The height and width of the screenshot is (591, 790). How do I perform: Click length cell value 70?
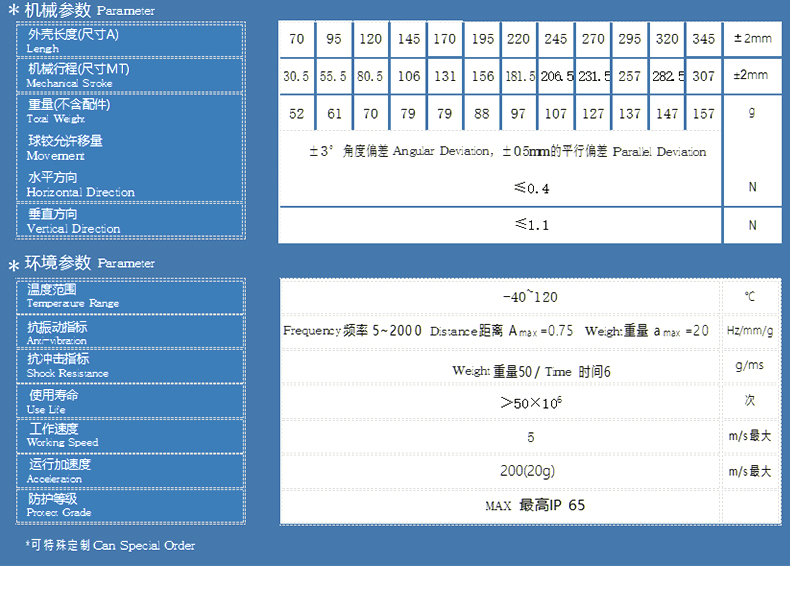[x=297, y=39]
